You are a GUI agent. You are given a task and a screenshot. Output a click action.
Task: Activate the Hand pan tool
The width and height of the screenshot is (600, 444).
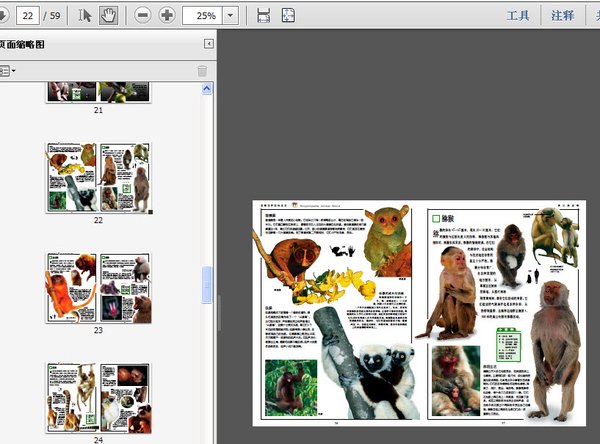tap(108, 15)
